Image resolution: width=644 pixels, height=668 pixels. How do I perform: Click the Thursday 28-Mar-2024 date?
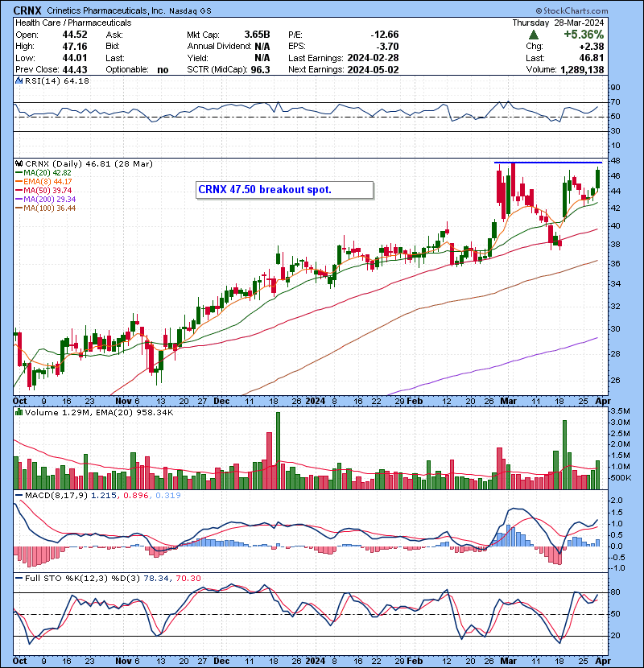coord(558,23)
